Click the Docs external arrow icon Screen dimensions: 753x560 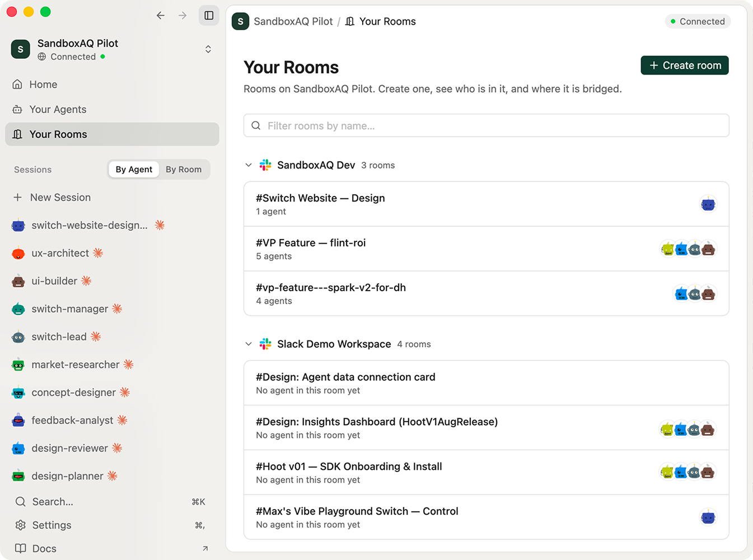click(x=205, y=549)
